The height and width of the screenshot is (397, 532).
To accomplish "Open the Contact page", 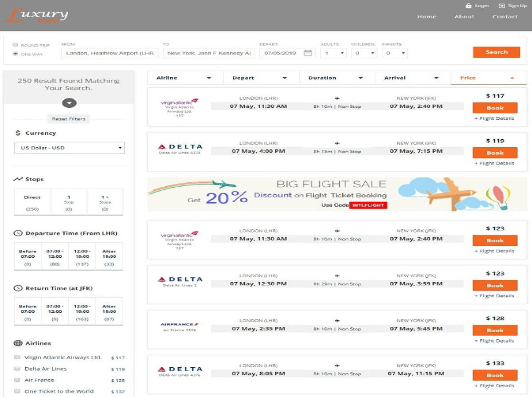I will (505, 17).
